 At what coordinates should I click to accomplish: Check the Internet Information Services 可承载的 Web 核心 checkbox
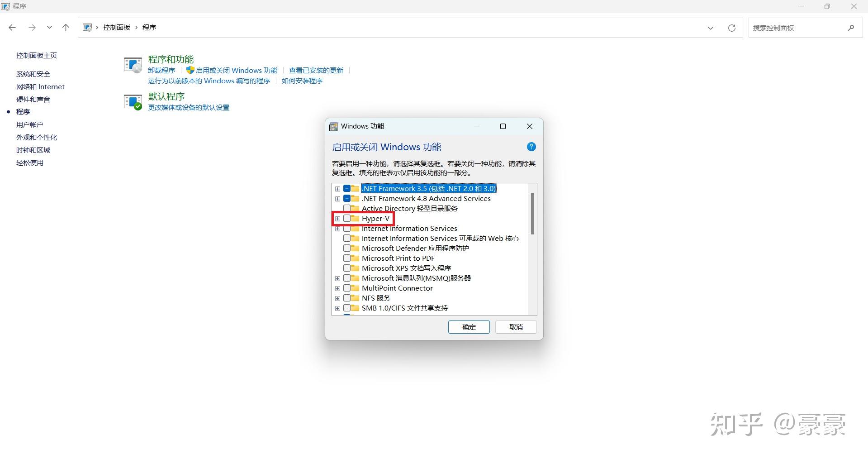[347, 238]
